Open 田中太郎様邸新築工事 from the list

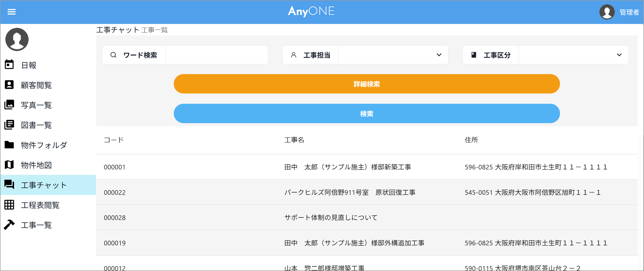(x=348, y=167)
